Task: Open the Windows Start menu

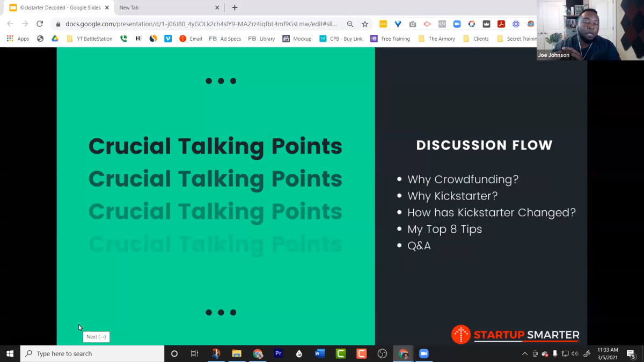Action: [x=10, y=353]
